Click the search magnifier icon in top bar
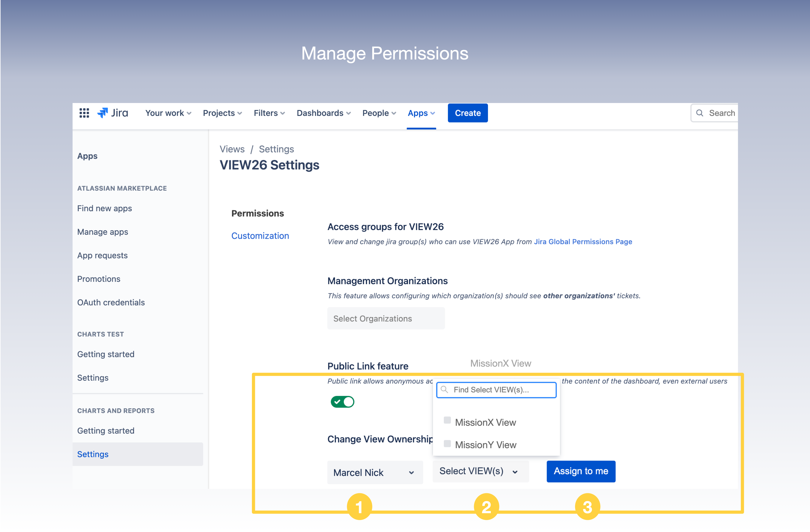The width and height of the screenshot is (810, 532). click(699, 113)
